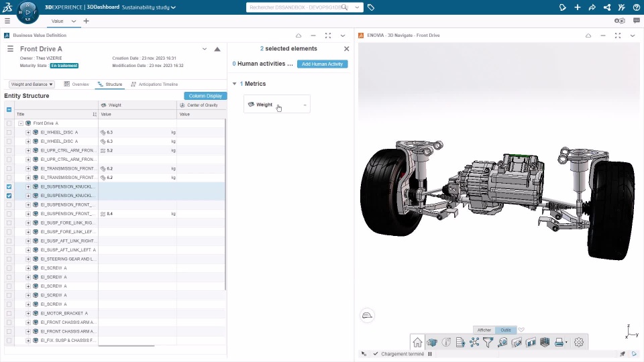Click the 3D box view icon in toolbar
The width and height of the screenshot is (644, 362).
click(431, 343)
